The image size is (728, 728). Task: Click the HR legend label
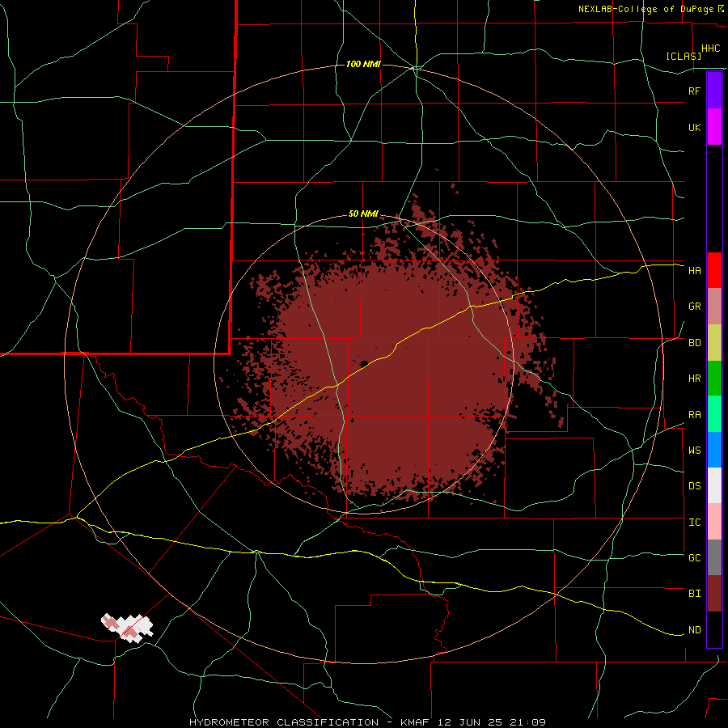(x=694, y=379)
